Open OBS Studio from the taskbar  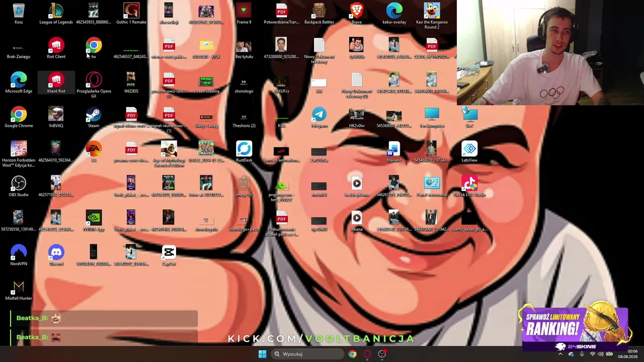coord(382,354)
